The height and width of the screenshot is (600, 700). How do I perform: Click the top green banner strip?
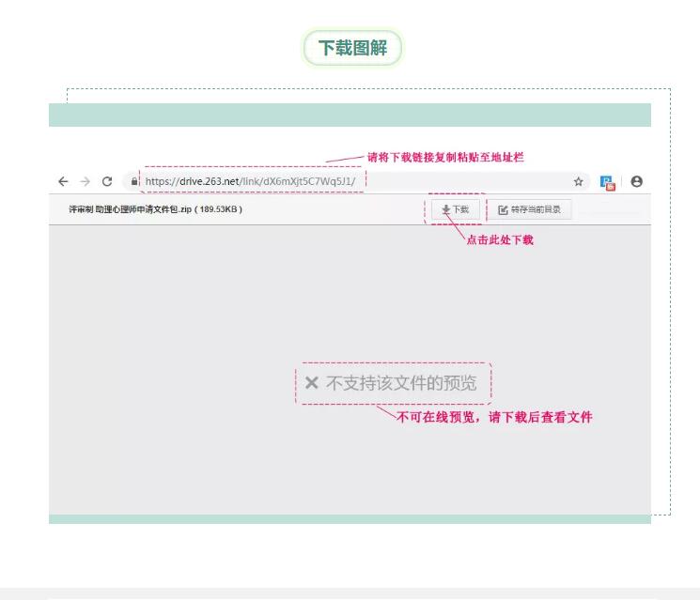350,115
